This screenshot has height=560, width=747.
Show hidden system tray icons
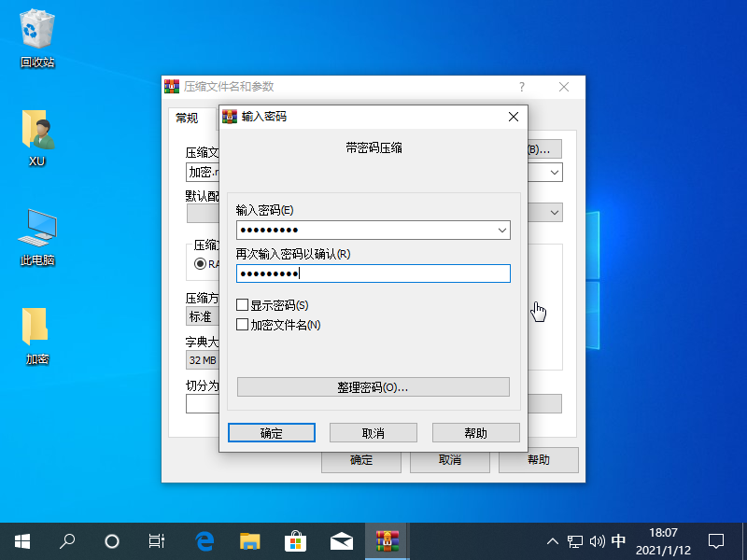pos(553,540)
